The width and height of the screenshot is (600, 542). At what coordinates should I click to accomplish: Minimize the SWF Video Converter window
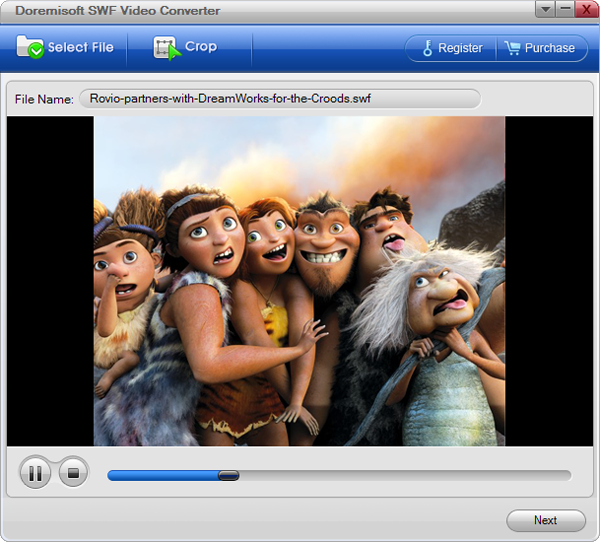coord(565,9)
